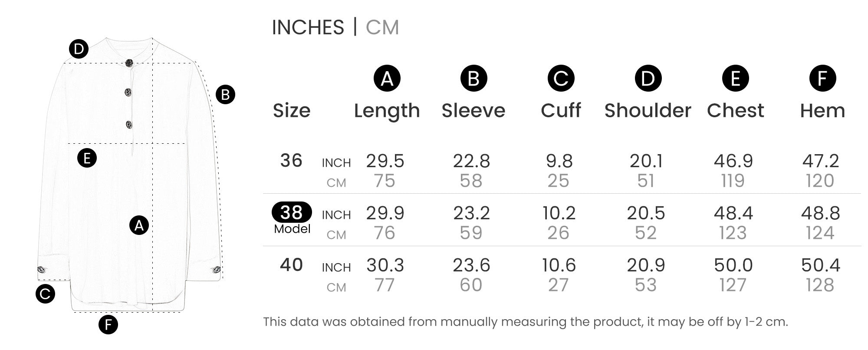
Task: Click the E icon above Chest
Action: point(735,78)
